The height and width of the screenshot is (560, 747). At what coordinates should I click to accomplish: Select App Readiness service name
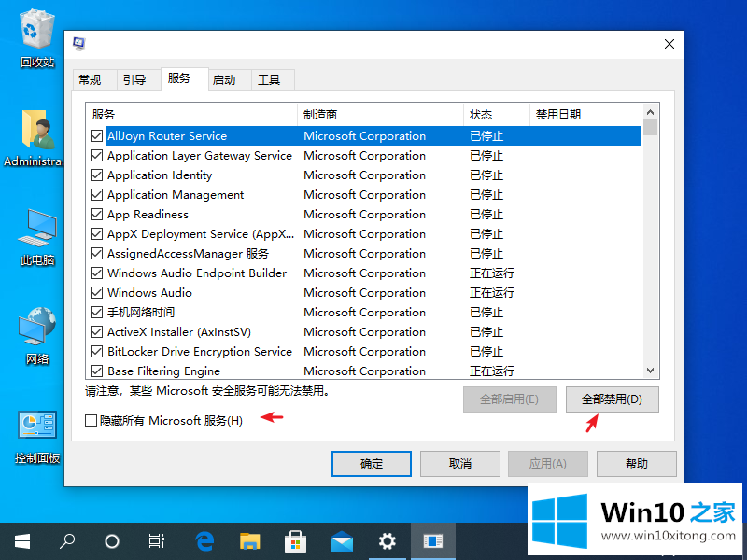click(148, 215)
